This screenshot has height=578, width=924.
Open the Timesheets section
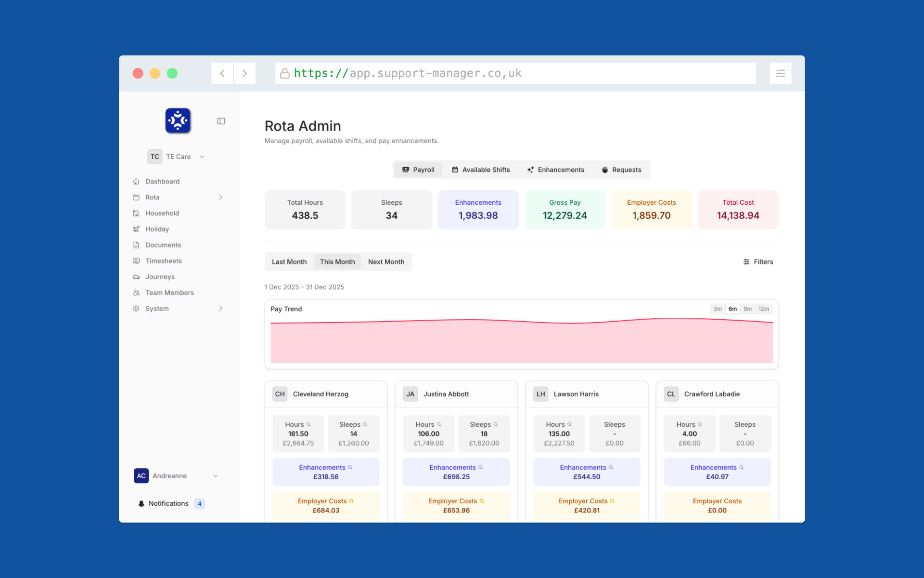pyautogui.click(x=164, y=261)
